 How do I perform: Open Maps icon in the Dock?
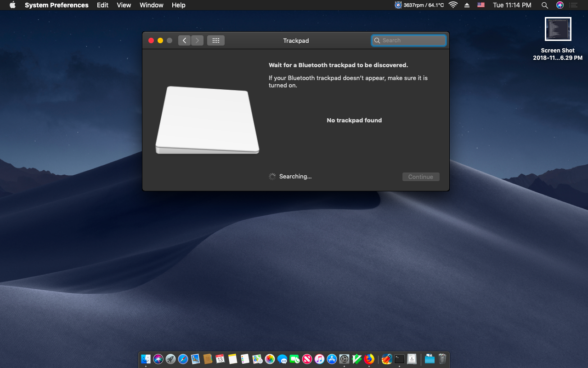257,359
